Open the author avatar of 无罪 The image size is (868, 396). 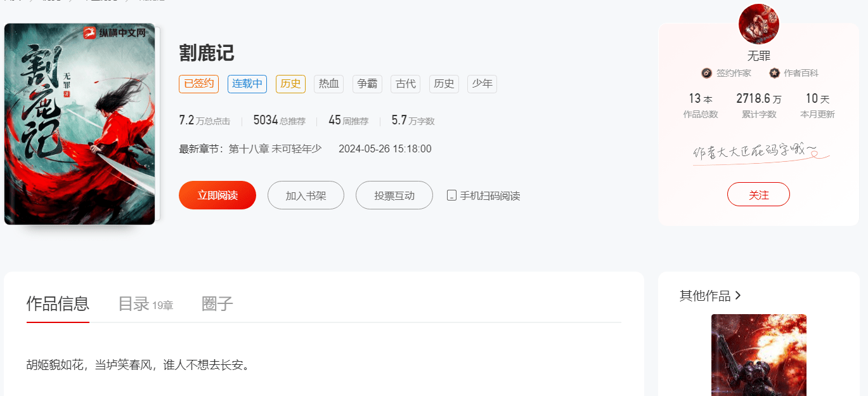pyautogui.click(x=759, y=23)
